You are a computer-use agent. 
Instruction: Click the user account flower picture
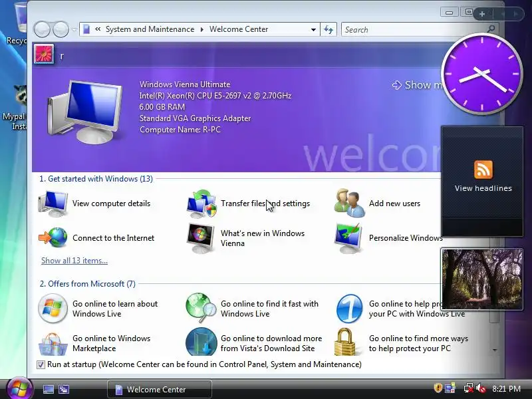coord(44,54)
